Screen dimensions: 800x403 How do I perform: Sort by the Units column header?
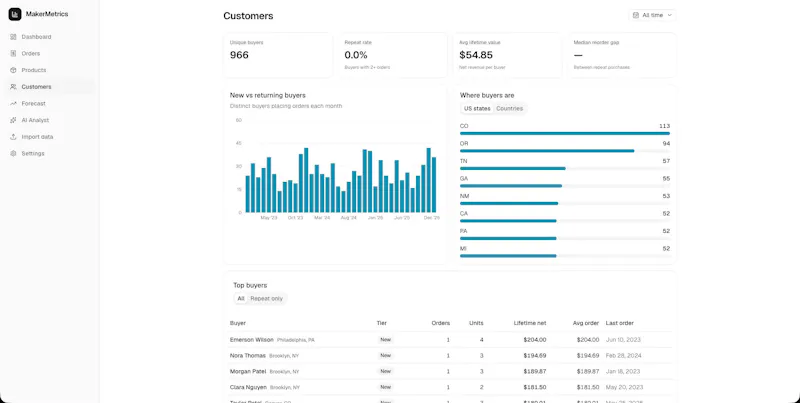(x=477, y=323)
